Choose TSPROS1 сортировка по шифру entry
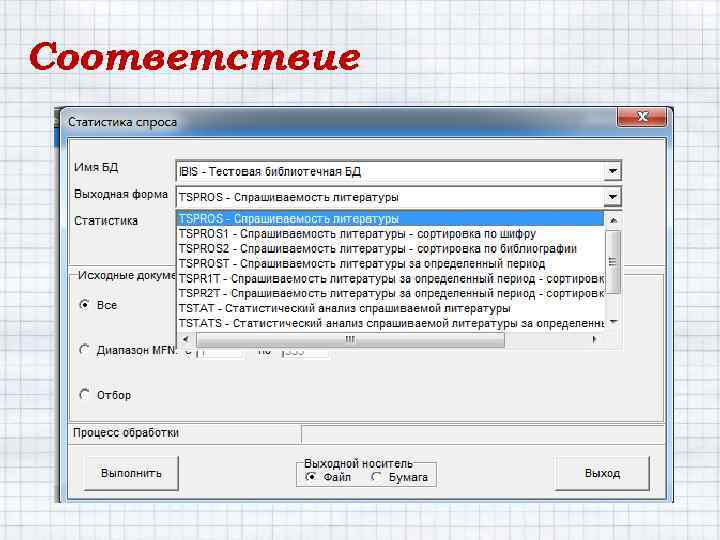720x540 pixels. [390, 234]
